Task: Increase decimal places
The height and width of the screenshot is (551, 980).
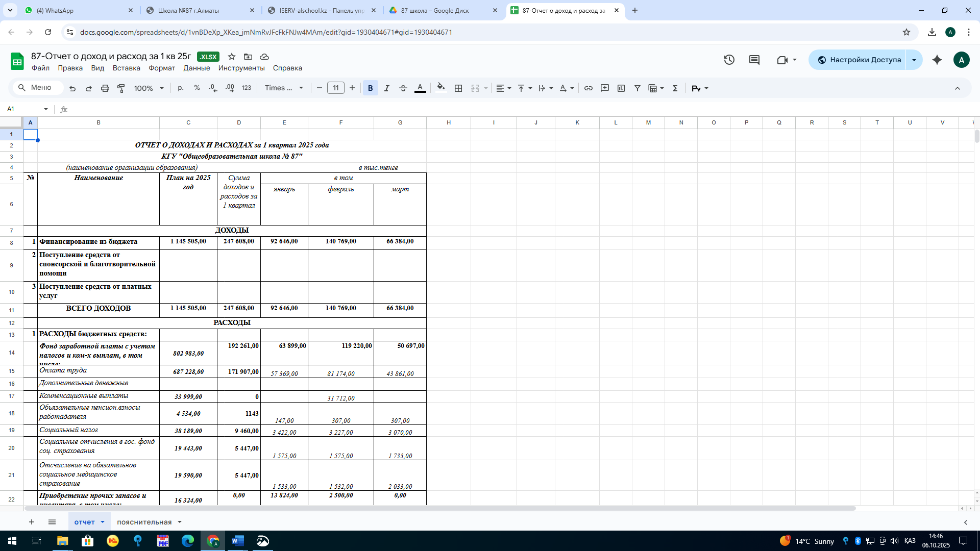Action: (x=230, y=88)
